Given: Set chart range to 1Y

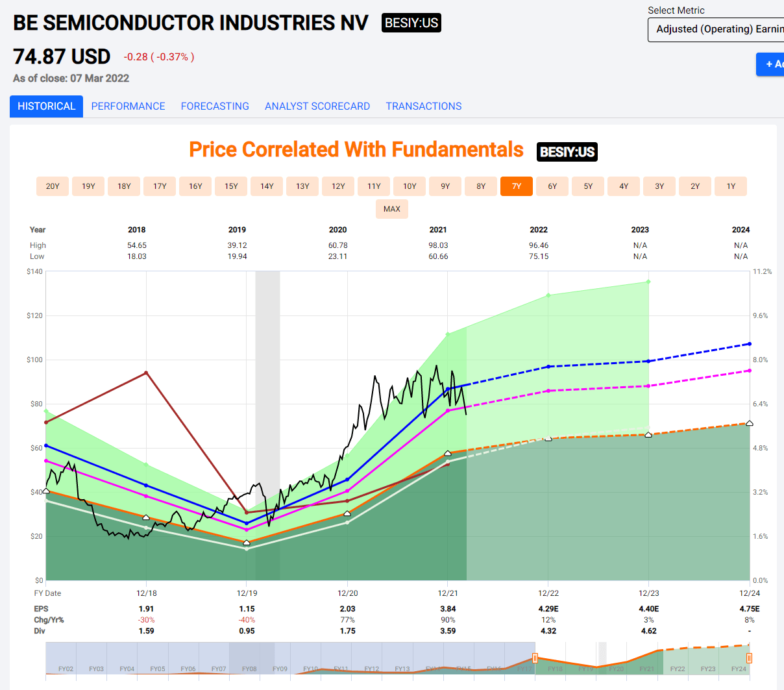Looking at the screenshot, I should click(x=731, y=186).
